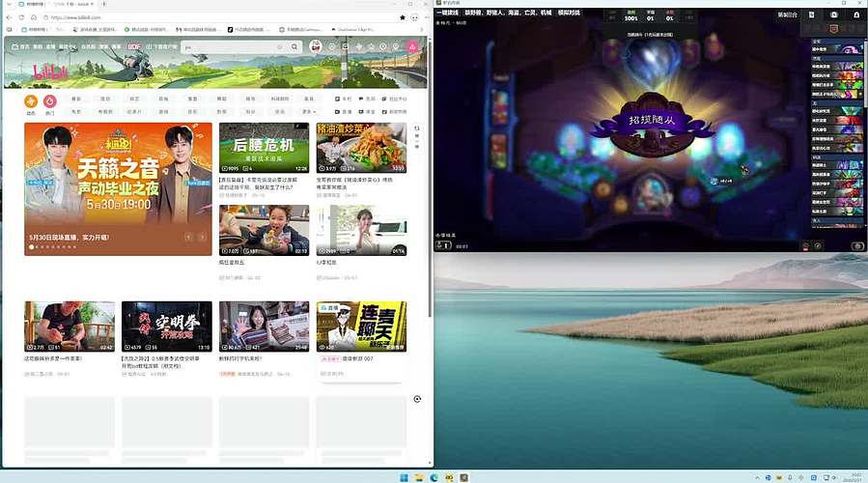Screen dimensions: 868x483
Task: Open 下载客户端 in the bilibili top nav
Action: [x=161, y=47]
